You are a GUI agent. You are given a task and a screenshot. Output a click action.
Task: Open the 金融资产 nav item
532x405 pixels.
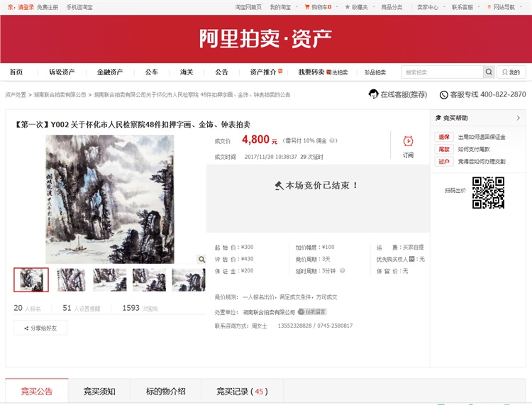click(110, 72)
